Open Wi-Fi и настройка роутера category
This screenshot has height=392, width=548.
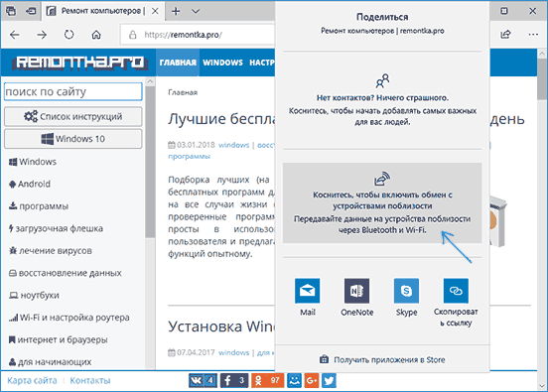click(x=69, y=318)
